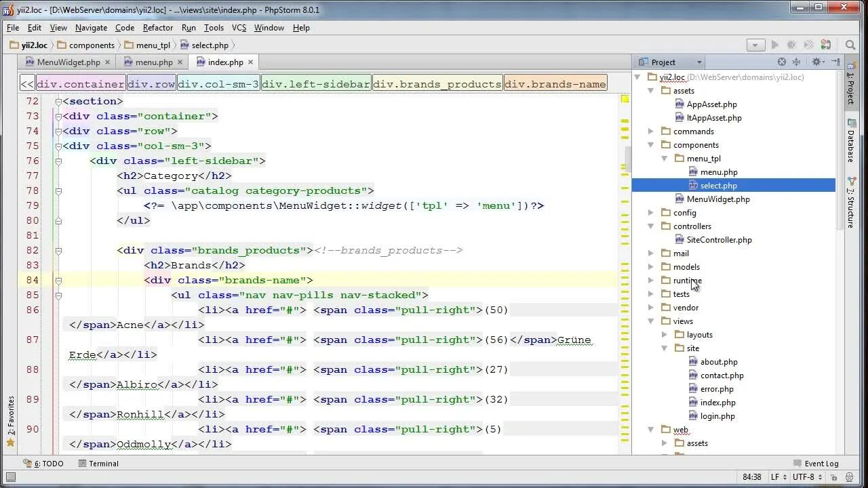Open run configuration dropdown
Viewport: 868px width, 488px height.
[x=756, y=45]
